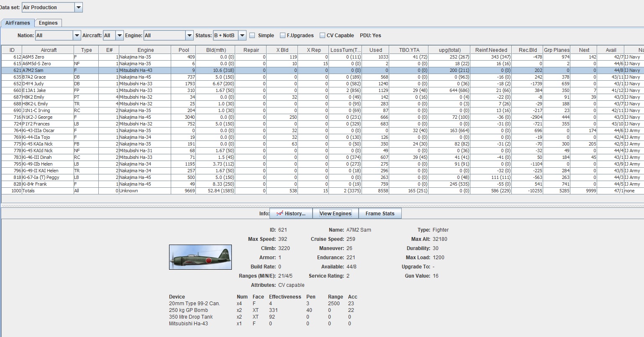Click the History button chart icon
This screenshot has height=337, width=644.
coord(280,213)
